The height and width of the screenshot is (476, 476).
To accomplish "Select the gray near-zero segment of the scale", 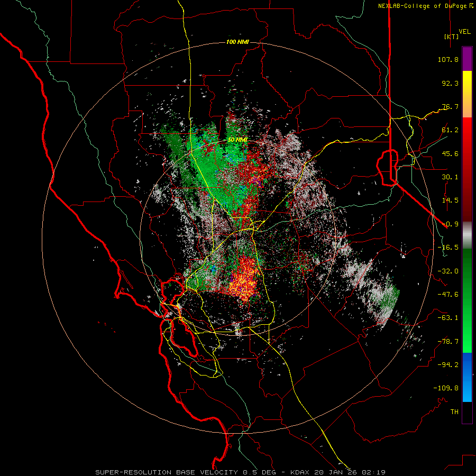I will pyautogui.click(x=467, y=235).
